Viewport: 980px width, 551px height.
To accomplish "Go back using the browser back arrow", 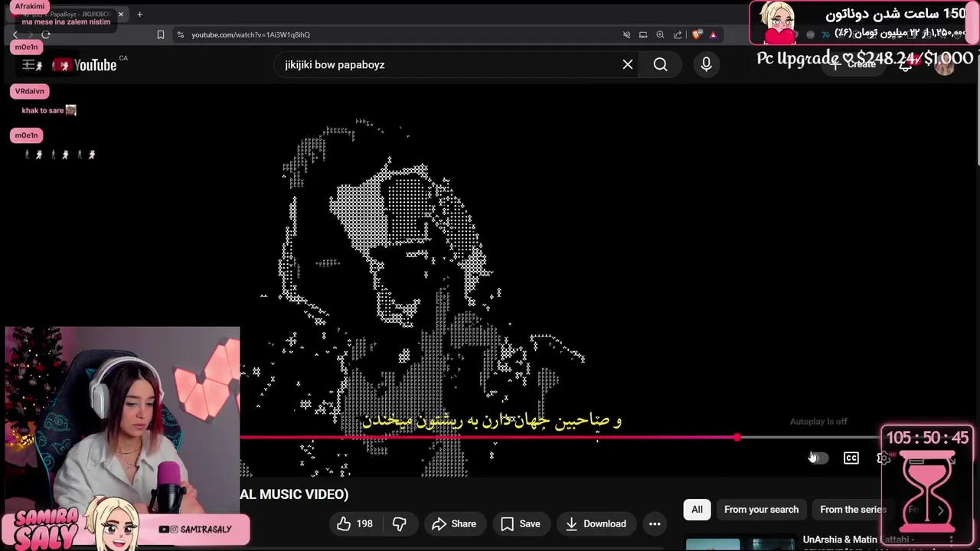I will 15,34.
